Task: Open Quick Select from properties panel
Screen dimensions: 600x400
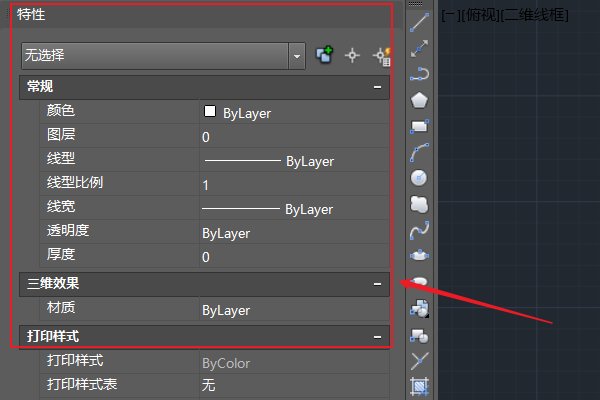Action: pyautogui.click(x=382, y=56)
